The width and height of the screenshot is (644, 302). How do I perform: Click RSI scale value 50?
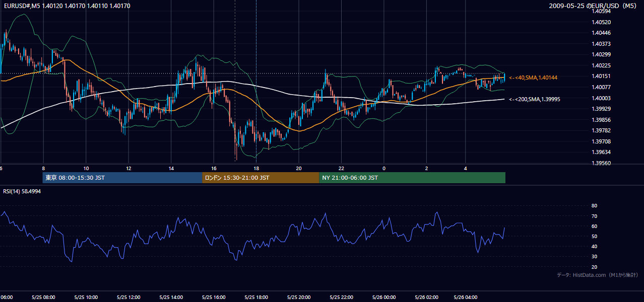coord(594,236)
